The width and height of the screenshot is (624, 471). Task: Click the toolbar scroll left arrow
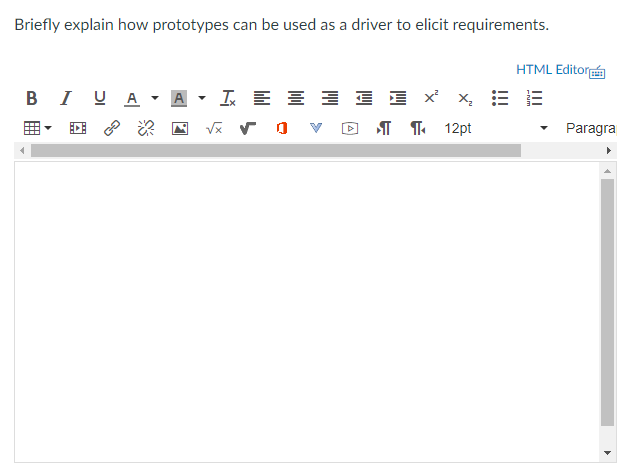22,150
